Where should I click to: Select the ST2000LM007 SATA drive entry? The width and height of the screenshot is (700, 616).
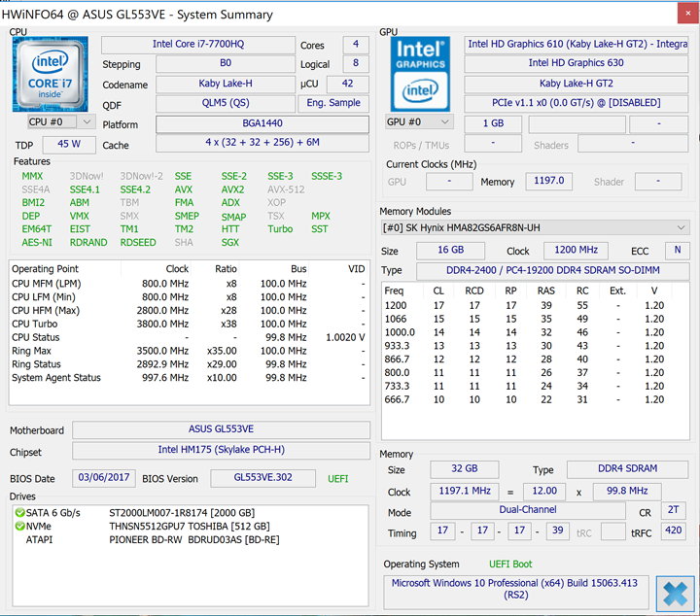(x=181, y=512)
